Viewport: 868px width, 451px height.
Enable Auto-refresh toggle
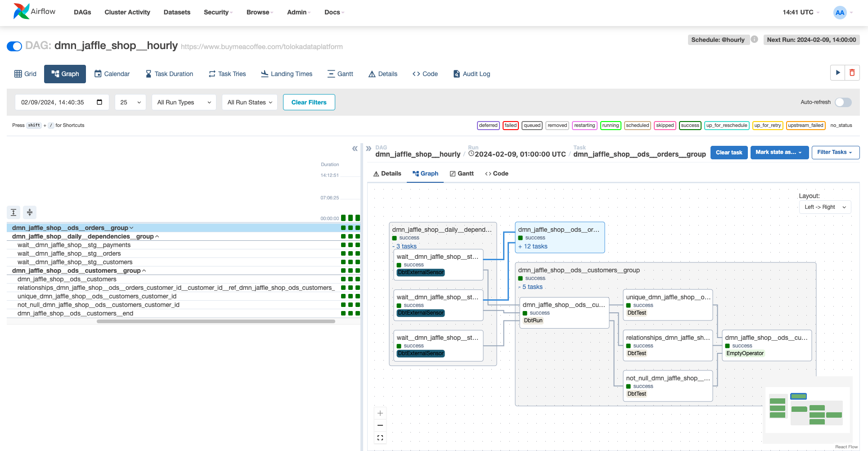(843, 102)
